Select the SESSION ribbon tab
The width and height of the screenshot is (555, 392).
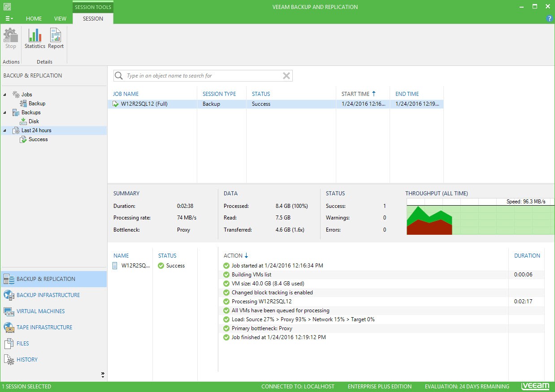click(93, 18)
